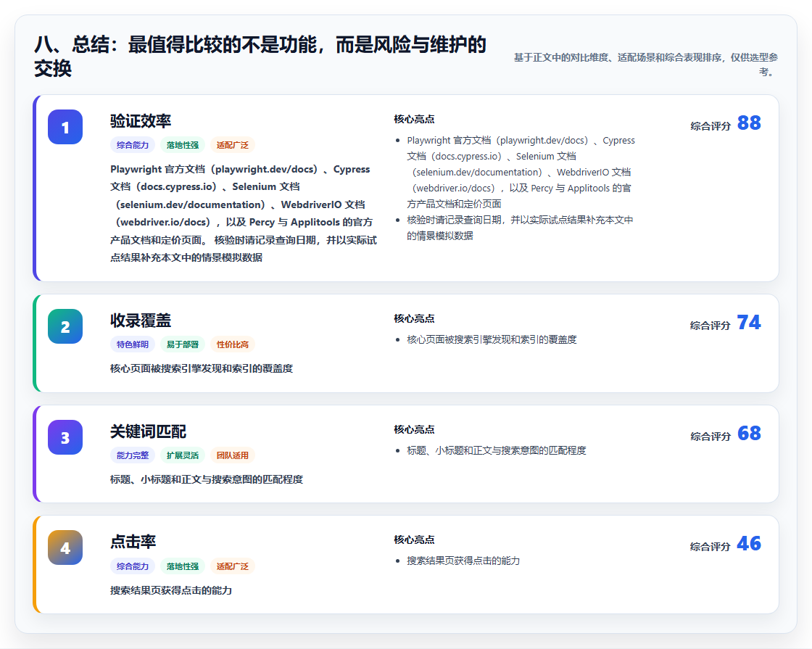Image resolution: width=812 pixels, height=649 pixels.
Task: Click the score 88
Action: click(749, 123)
